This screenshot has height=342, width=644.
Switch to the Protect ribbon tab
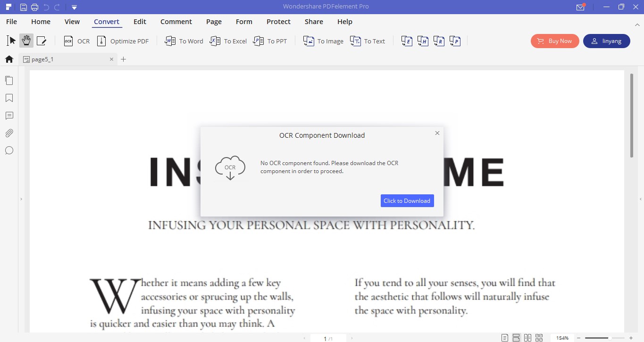coord(278,22)
